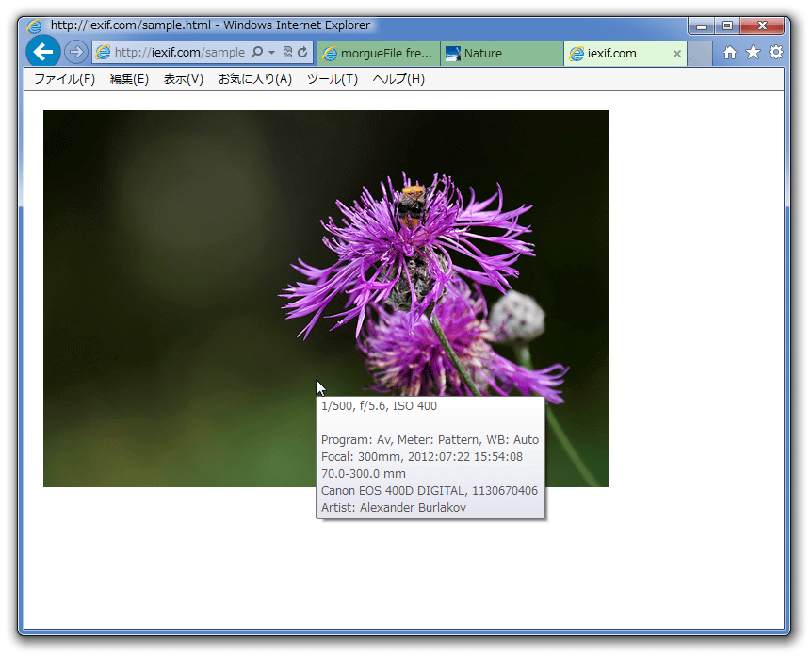
Task: Click tooltip line starting 'Program: Av'
Action: [430, 439]
